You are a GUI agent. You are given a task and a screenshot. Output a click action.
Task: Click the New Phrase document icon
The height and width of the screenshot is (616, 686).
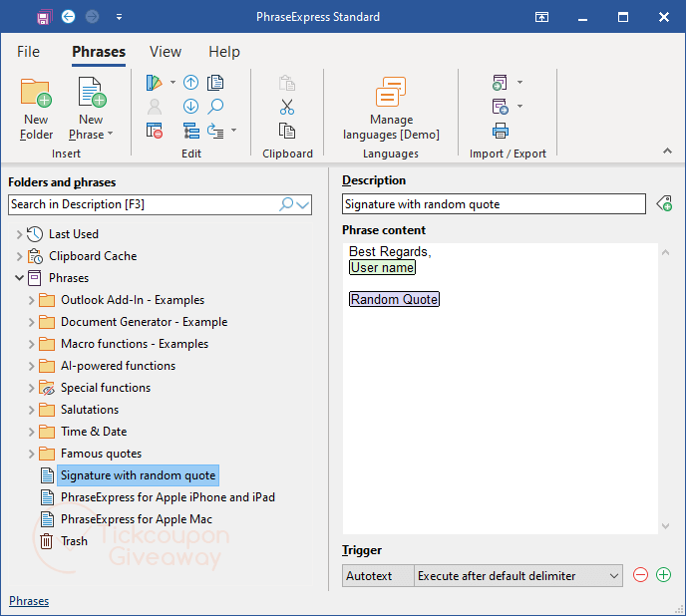(x=92, y=92)
